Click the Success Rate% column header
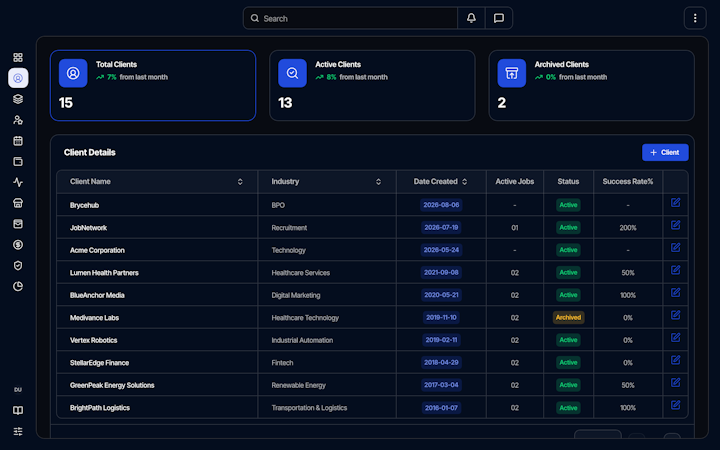 (628, 181)
